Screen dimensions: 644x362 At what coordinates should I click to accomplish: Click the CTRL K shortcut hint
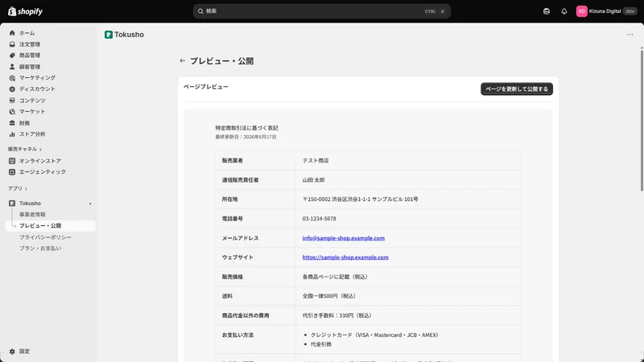coord(435,11)
